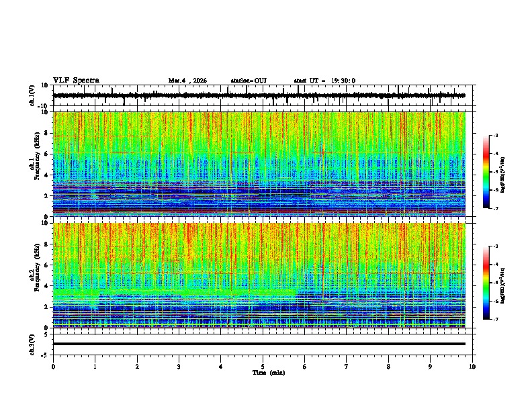Click the time axis tick label "0"
Screen dimensions: 532x411
53,367
